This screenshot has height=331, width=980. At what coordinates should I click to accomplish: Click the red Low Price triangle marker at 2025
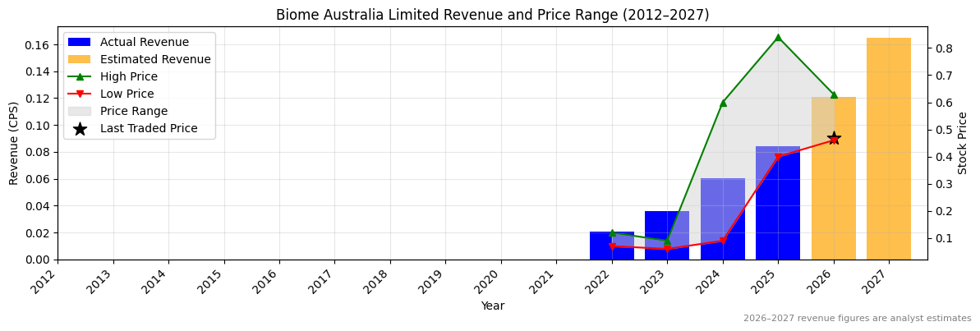pos(778,157)
